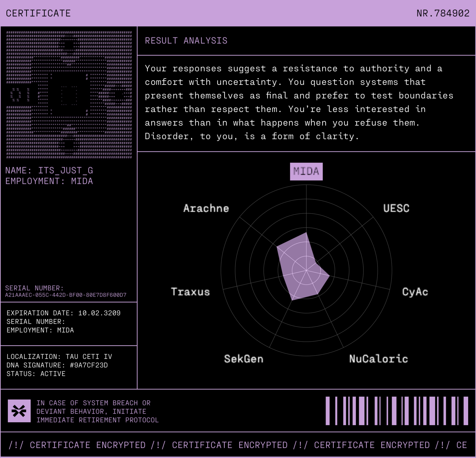Click certificate number NR.784902

(443, 13)
